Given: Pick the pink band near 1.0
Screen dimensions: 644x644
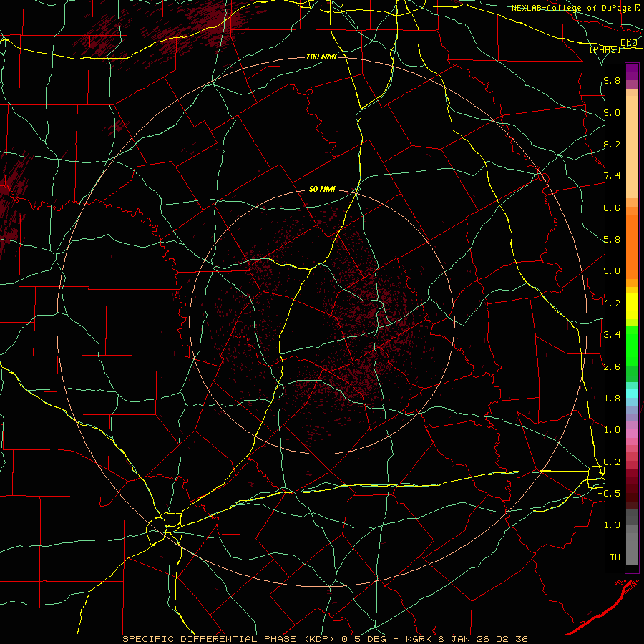Looking at the screenshot, I should coord(632,434).
